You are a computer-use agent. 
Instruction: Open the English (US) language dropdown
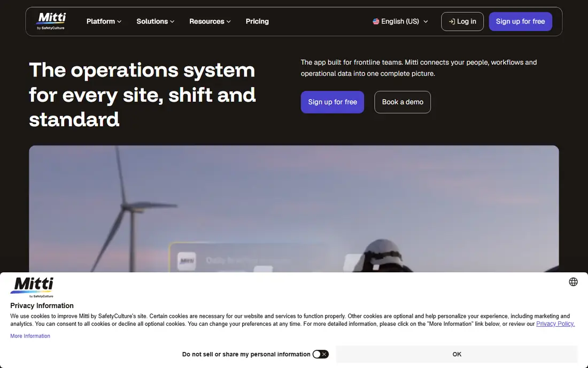400,21
